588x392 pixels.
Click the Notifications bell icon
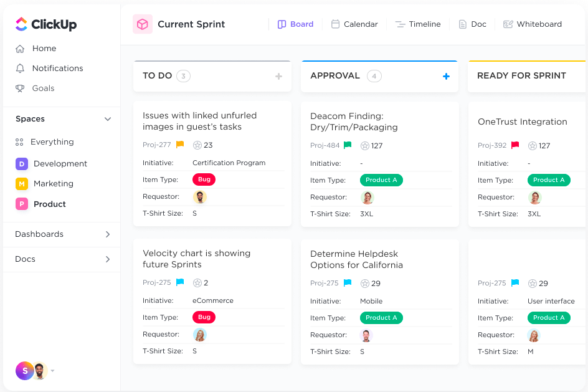[x=20, y=69]
